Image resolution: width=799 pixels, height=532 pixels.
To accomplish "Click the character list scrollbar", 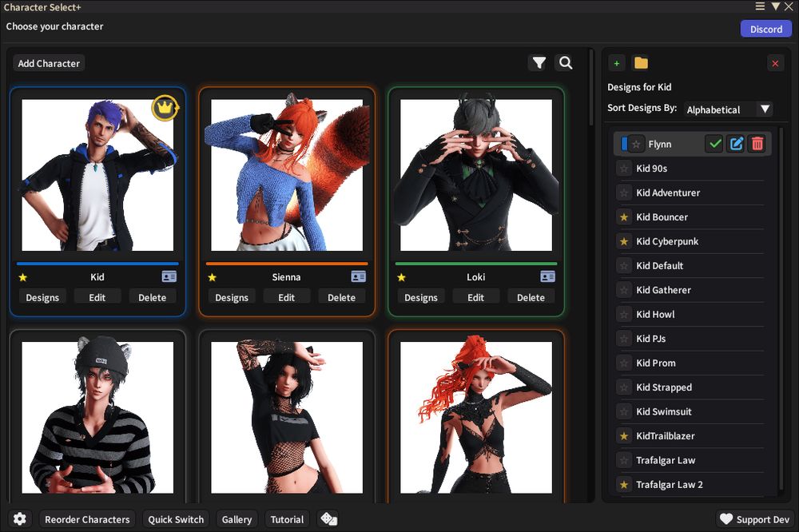I will tap(591, 87).
